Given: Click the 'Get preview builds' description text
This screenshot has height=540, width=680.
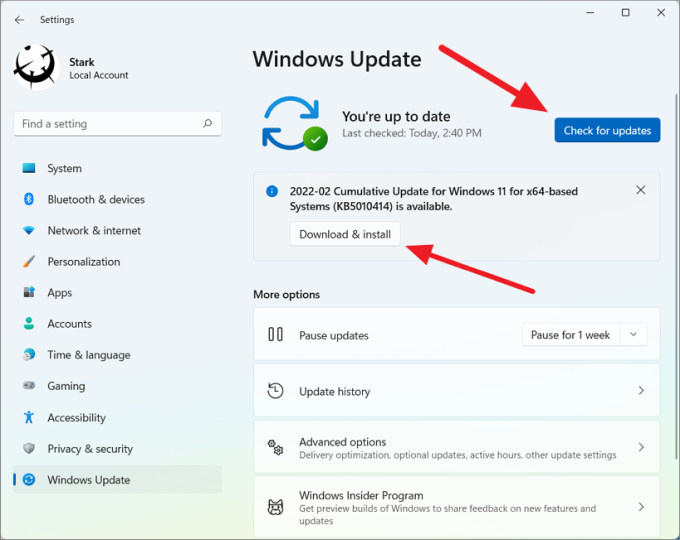Looking at the screenshot, I should [447, 514].
